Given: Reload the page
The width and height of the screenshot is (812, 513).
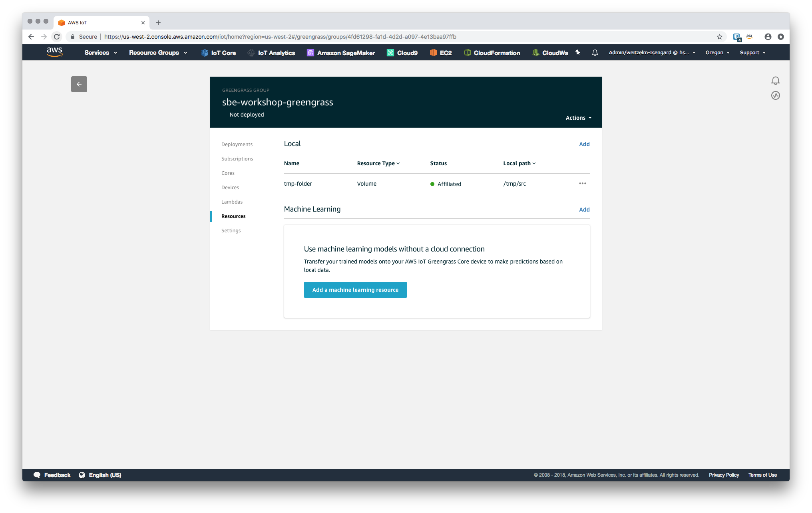Looking at the screenshot, I should [x=57, y=37].
